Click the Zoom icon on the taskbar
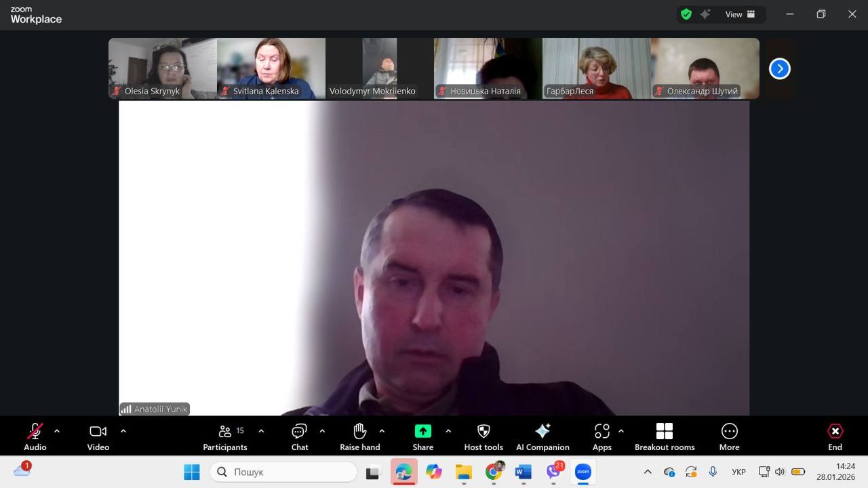This screenshot has height=488, width=868. click(x=583, y=472)
